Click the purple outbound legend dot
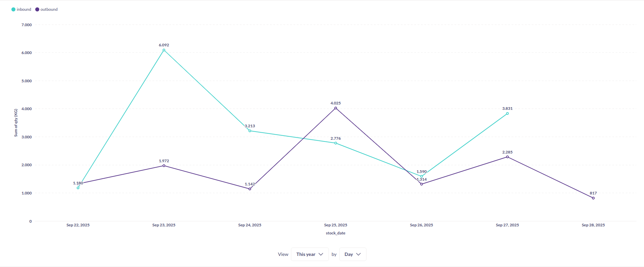The image size is (644, 267). 37,9
